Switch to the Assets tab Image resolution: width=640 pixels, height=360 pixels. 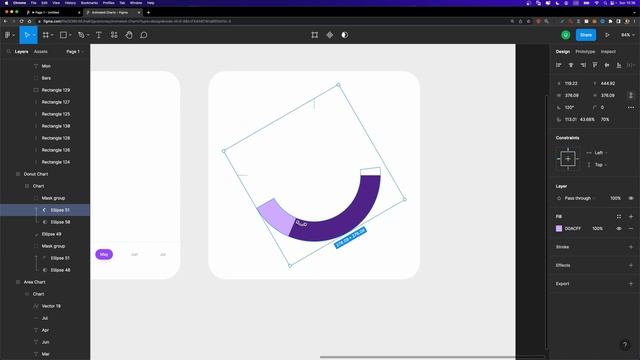[41, 51]
